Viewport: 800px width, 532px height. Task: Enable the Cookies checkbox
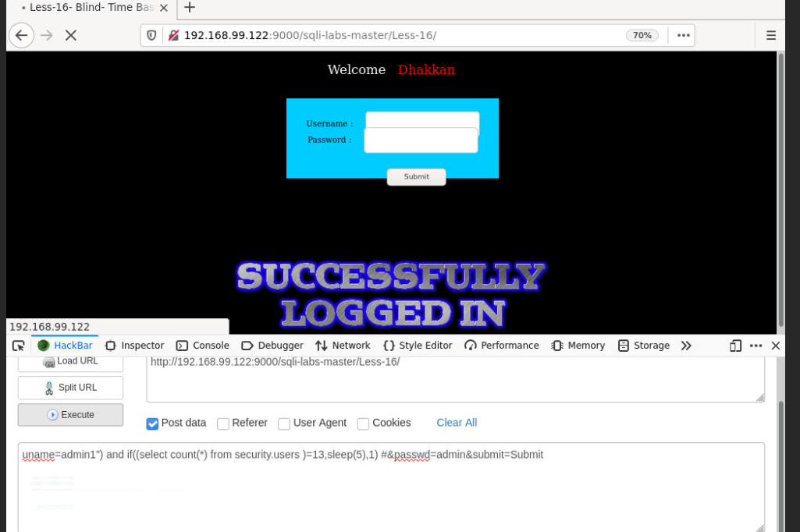click(363, 424)
